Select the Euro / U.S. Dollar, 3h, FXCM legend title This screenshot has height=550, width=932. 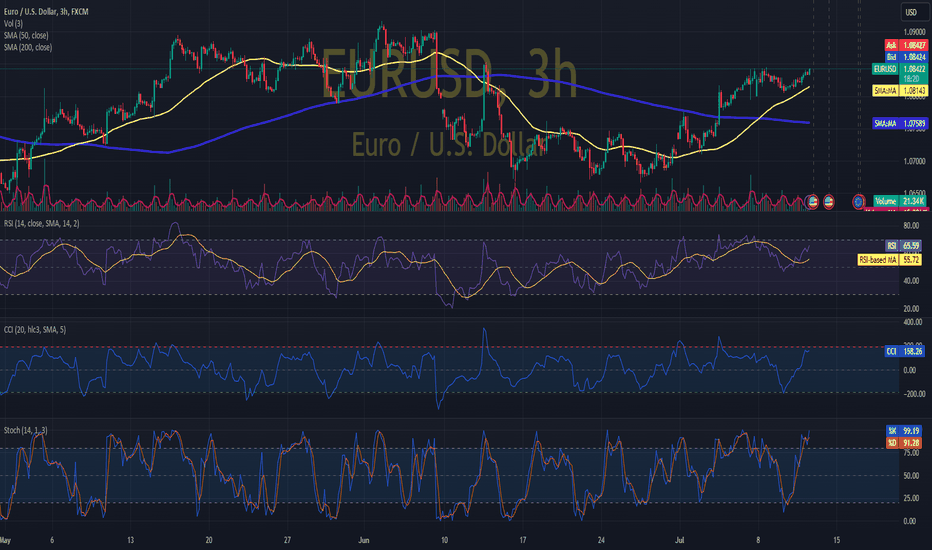click(46, 11)
